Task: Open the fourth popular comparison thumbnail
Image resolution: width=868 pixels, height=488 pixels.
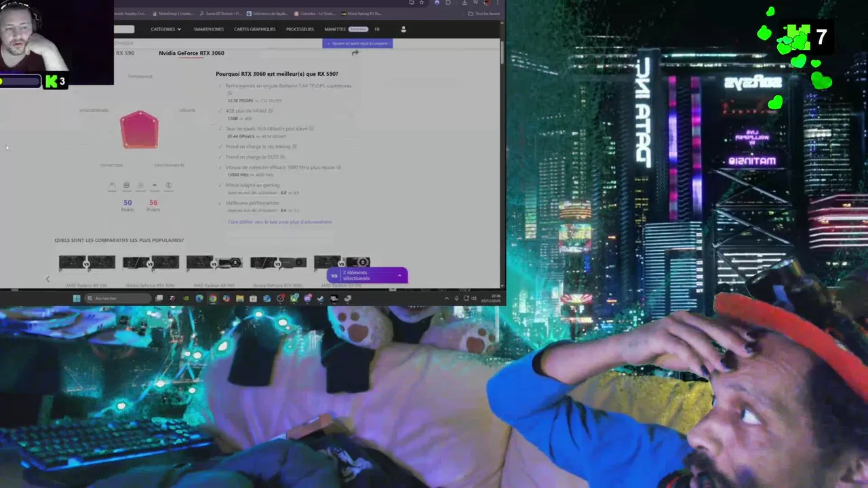Action: pos(278,262)
